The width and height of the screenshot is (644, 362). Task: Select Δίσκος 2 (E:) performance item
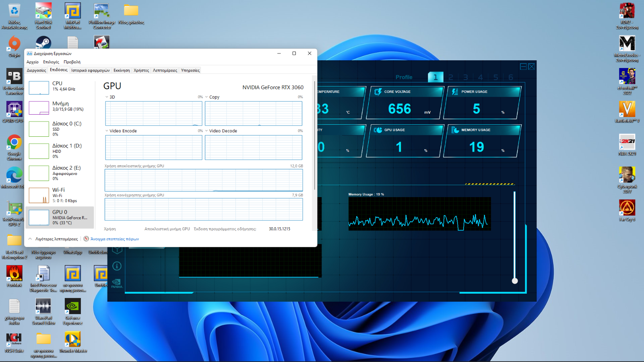click(x=60, y=173)
